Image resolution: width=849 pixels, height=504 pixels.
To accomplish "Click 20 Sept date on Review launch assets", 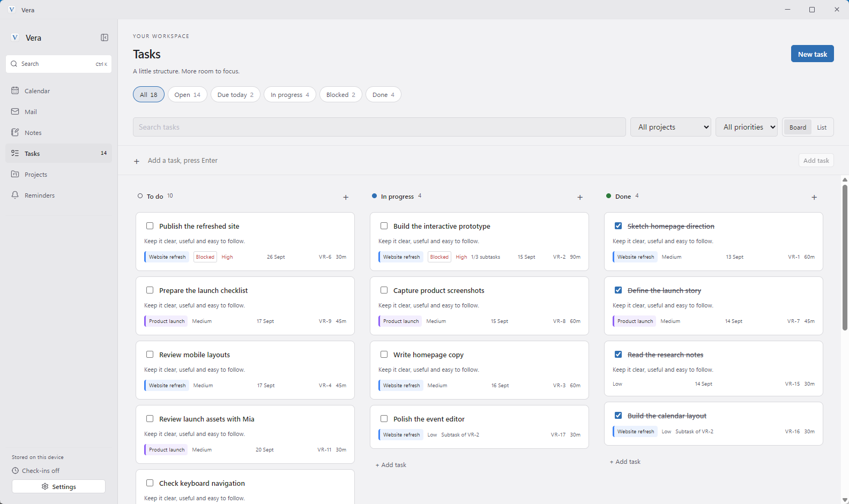I will pos(265,450).
